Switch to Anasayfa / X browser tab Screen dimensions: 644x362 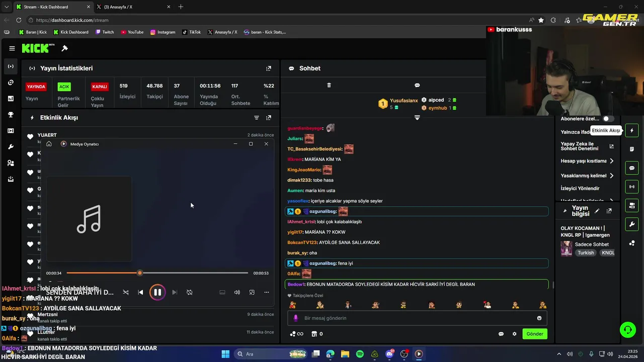(133, 7)
